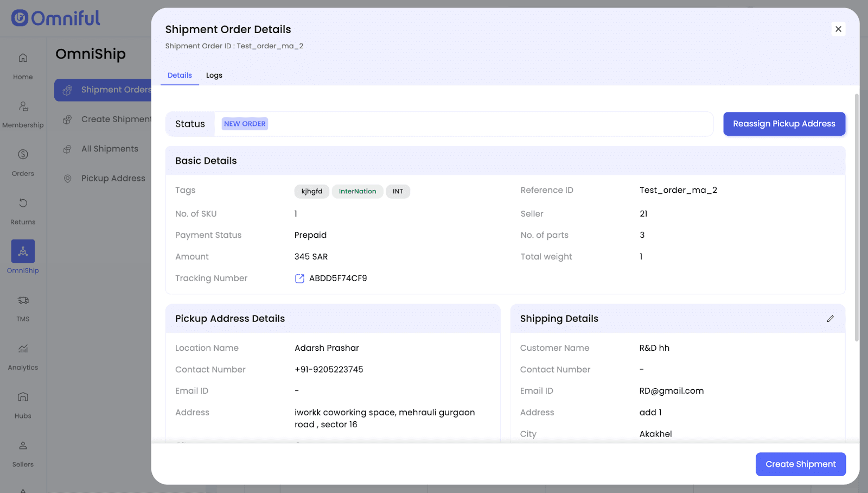This screenshot has height=493, width=868.
Task: Open the Membership section icon
Action: click(23, 106)
